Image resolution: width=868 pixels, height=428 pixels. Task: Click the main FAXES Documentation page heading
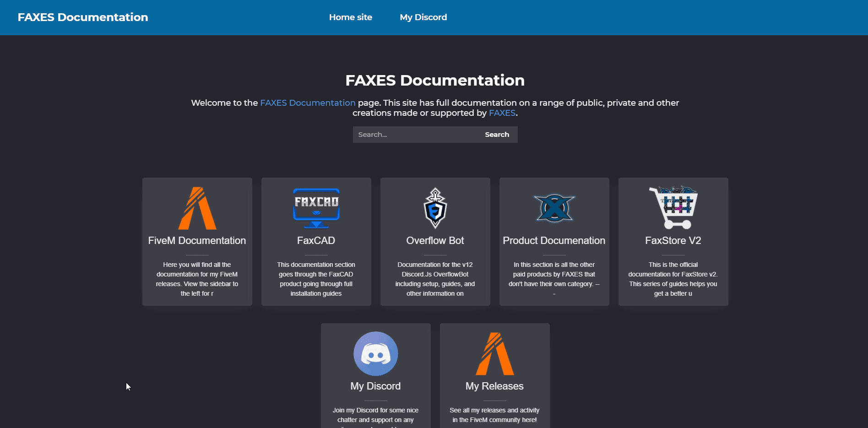click(x=435, y=81)
